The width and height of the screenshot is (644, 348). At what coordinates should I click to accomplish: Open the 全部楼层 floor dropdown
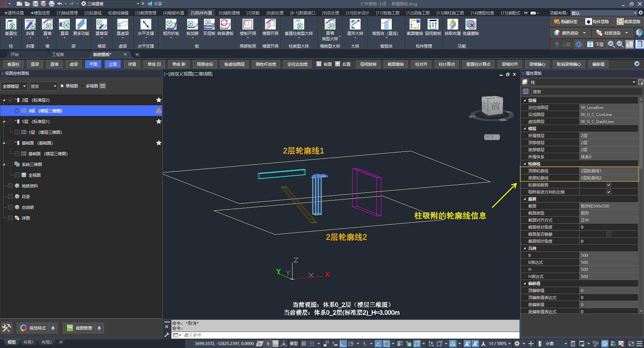[14, 86]
